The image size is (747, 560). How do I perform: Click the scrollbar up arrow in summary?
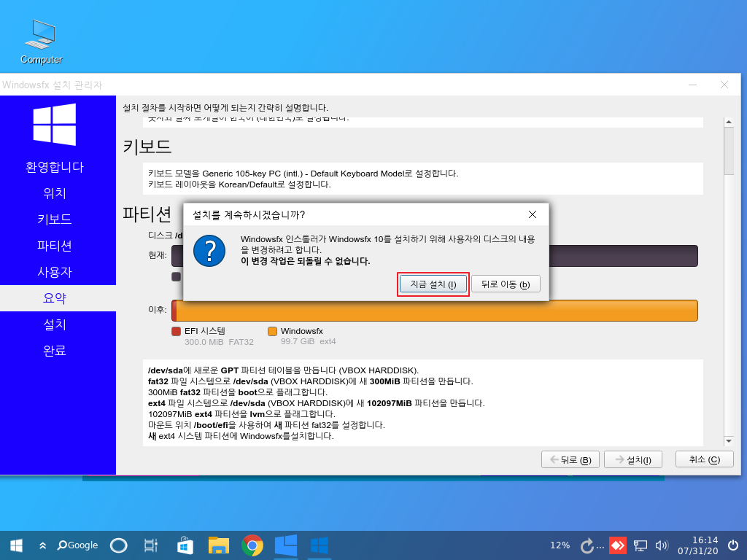(x=729, y=122)
